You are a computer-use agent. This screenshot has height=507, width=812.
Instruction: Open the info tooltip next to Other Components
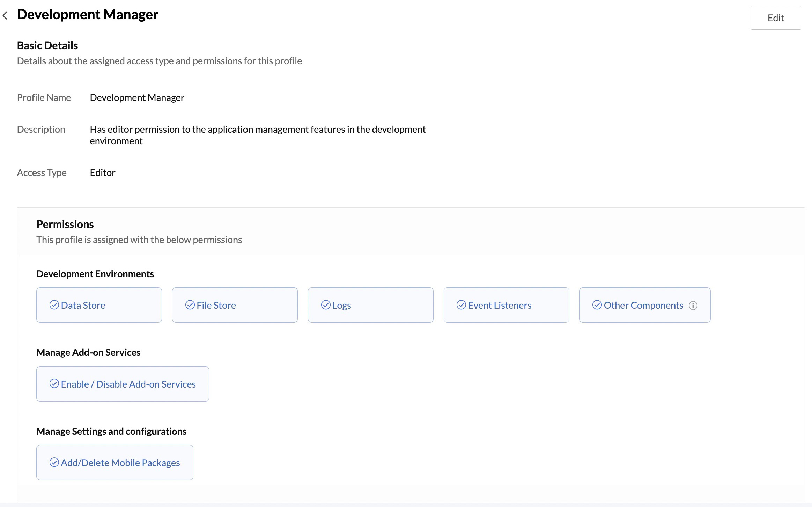(693, 305)
